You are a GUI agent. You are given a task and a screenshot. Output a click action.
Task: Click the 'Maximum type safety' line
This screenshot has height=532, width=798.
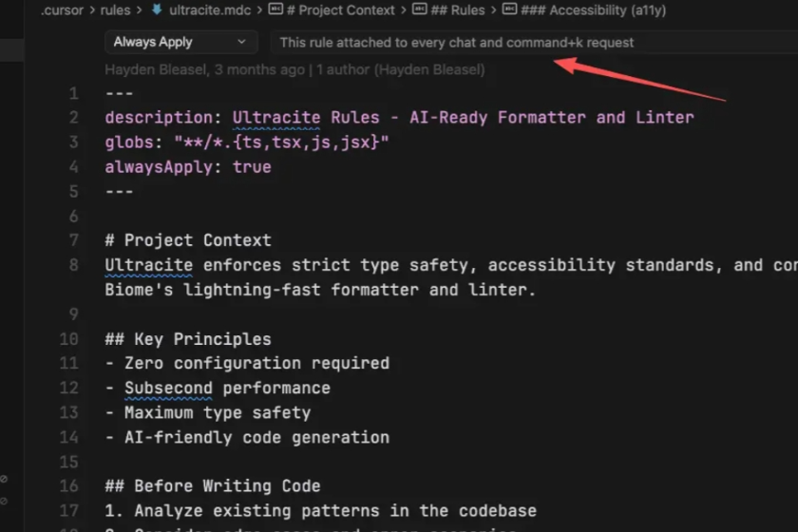[x=208, y=413]
